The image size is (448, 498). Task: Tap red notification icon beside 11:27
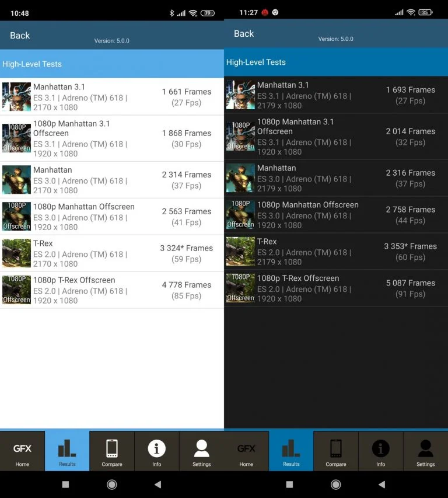point(265,12)
